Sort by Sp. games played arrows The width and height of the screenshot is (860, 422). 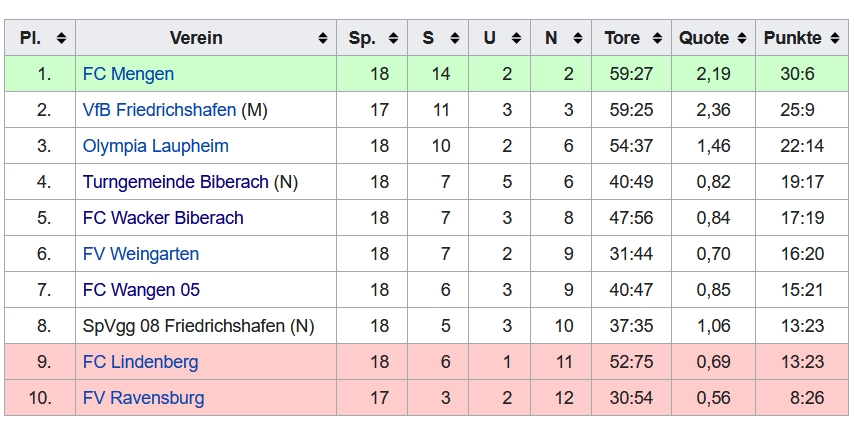[393, 38]
